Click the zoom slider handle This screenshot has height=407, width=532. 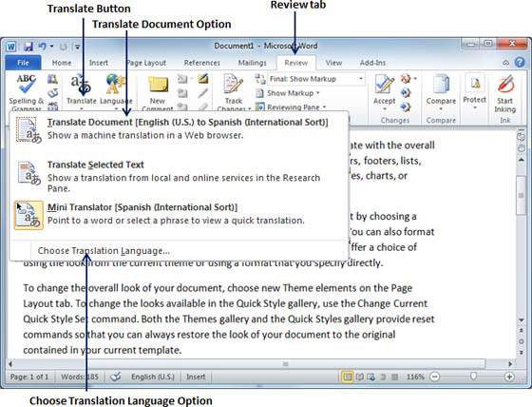(473, 376)
